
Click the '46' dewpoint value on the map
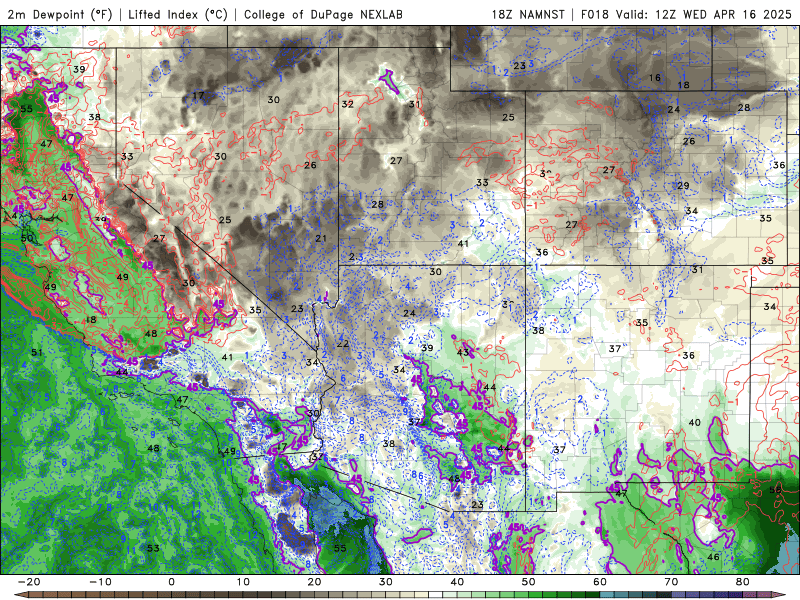point(713,557)
